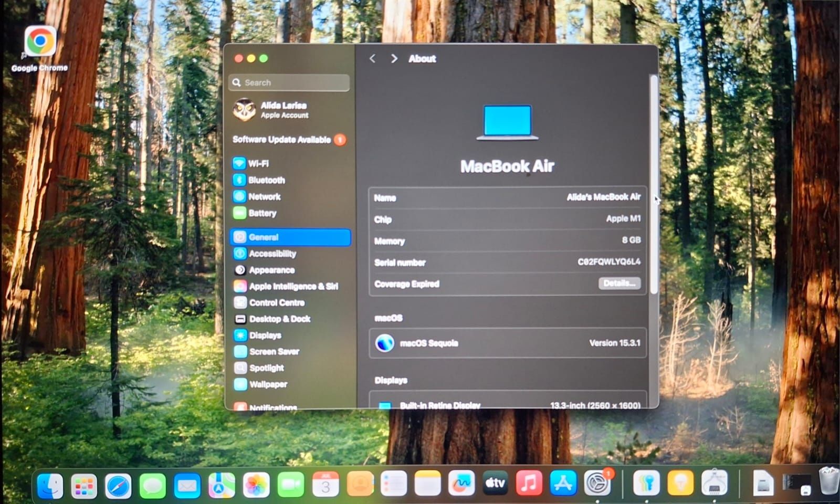Open Finder from the dock
Image resolution: width=840 pixels, height=504 pixels.
pos(50,486)
